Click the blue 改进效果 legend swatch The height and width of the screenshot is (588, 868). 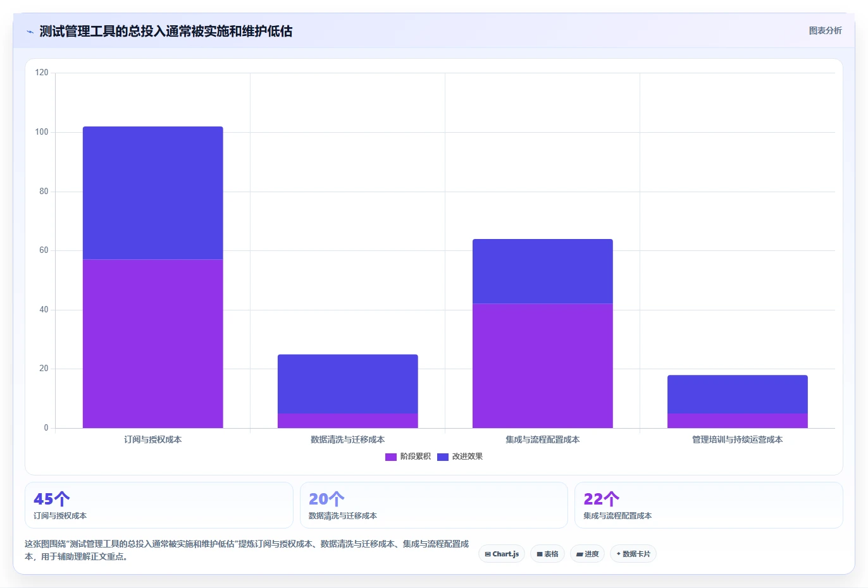(443, 456)
